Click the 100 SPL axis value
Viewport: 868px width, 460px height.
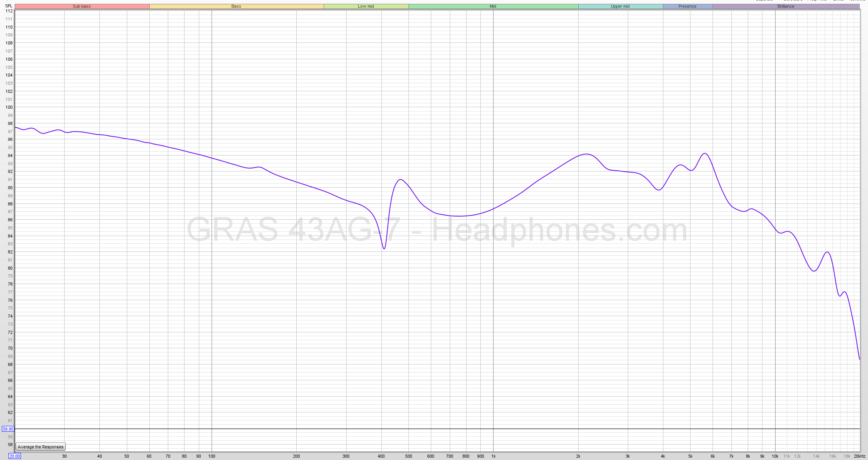click(9, 107)
